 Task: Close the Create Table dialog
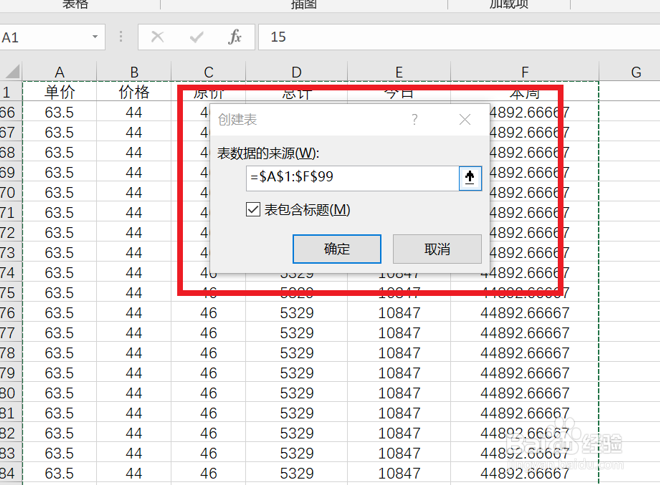pos(465,120)
